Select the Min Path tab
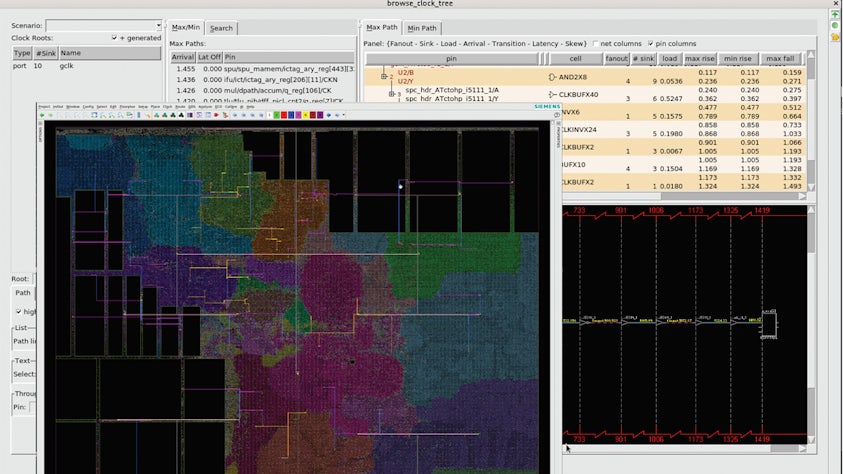 pos(422,28)
